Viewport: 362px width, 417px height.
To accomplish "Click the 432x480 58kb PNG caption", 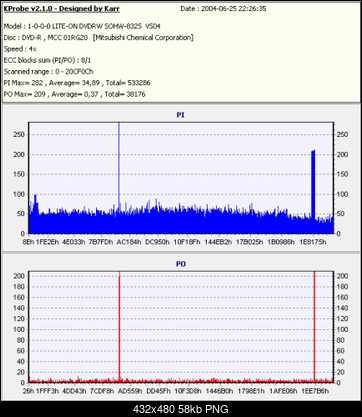I will 181,409.
